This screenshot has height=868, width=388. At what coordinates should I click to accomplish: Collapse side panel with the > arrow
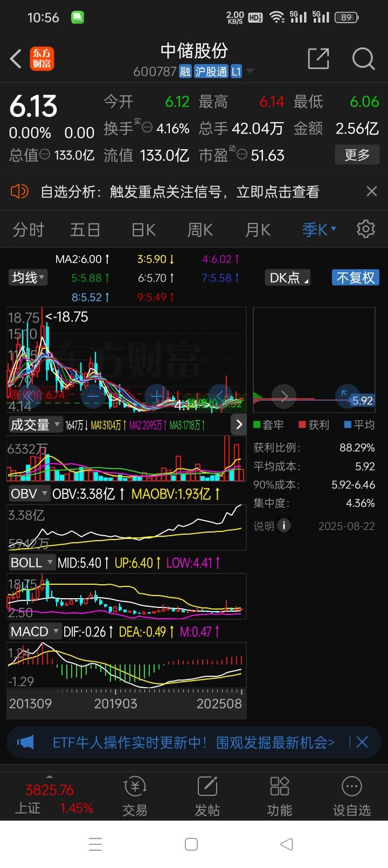(239, 425)
